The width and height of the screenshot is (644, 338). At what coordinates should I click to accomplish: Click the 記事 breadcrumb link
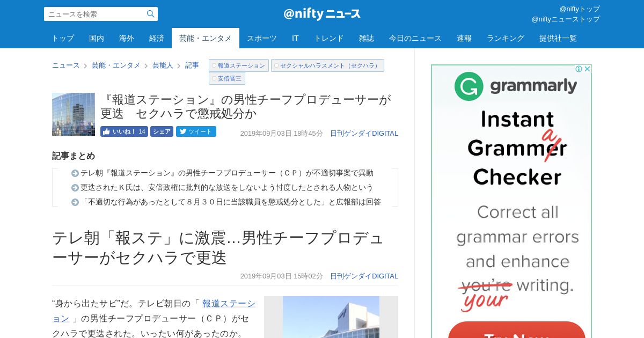point(192,65)
